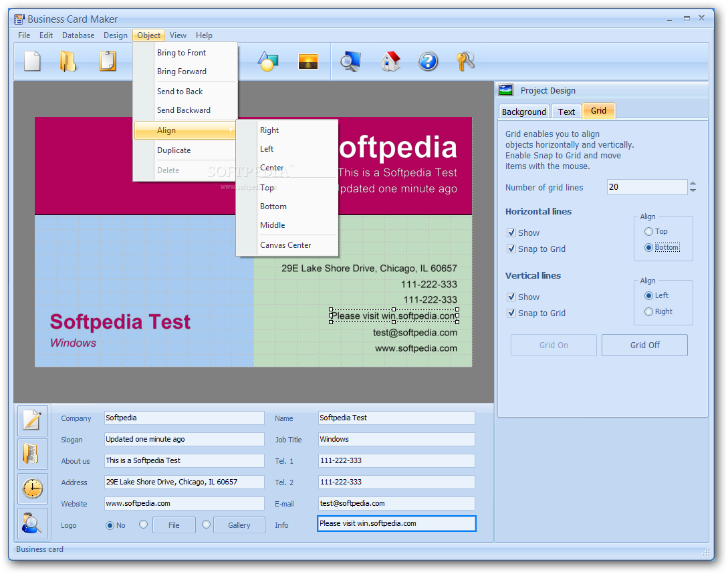Open the shapes tool icon

[x=268, y=61]
